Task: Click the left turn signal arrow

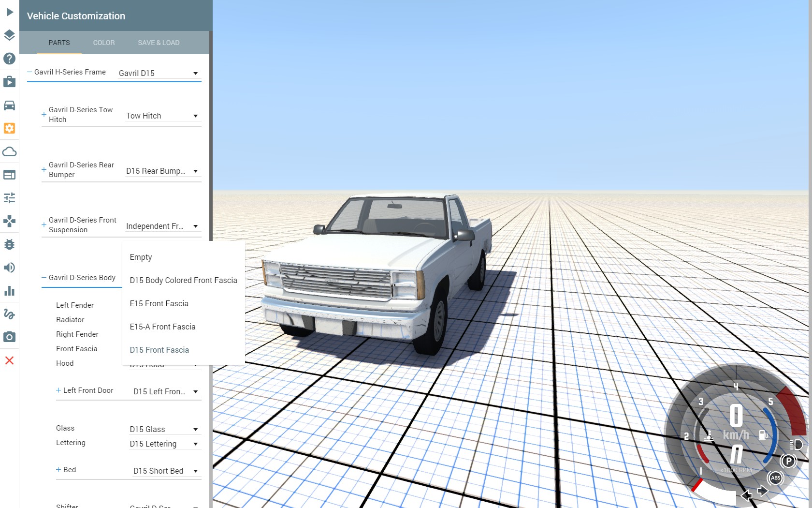Action: pyautogui.click(x=746, y=495)
